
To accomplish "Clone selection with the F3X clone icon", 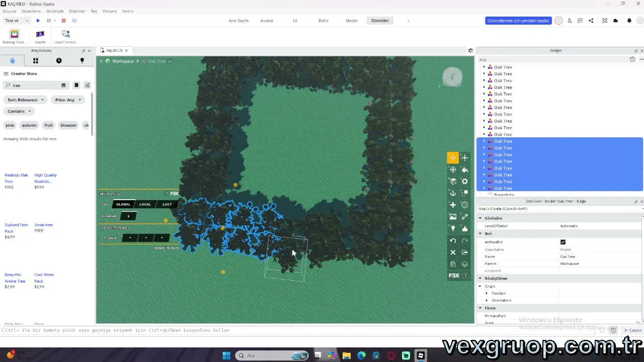I will [x=453, y=264].
